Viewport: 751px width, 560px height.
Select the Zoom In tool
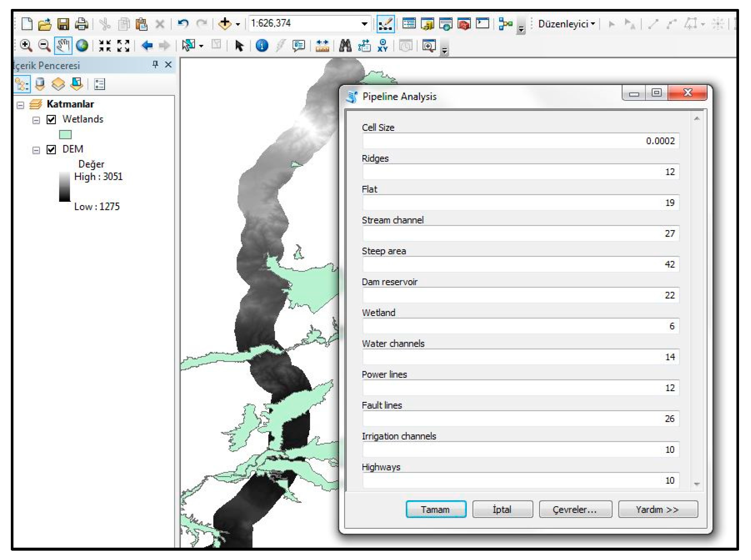[x=26, y=46]
